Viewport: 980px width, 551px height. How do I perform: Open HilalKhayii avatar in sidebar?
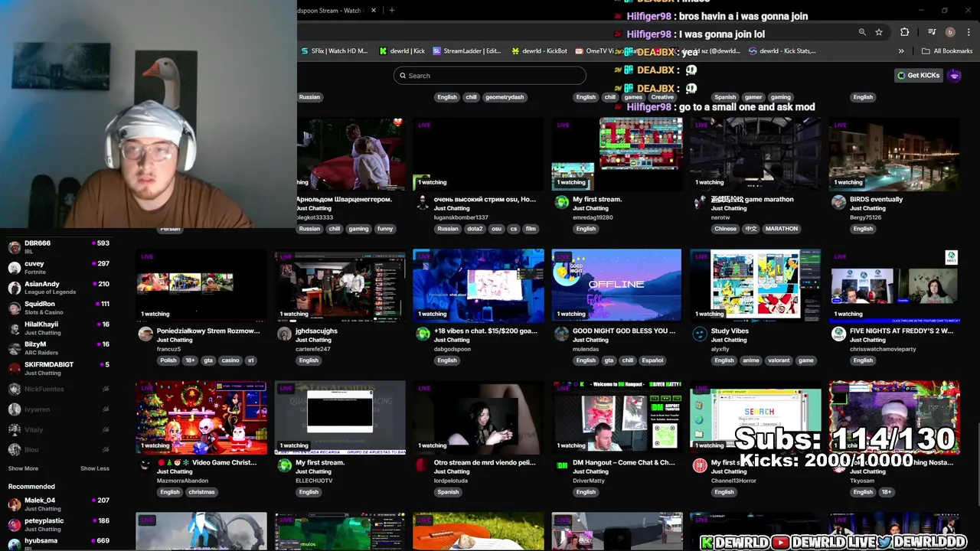[x=14, y=328]
